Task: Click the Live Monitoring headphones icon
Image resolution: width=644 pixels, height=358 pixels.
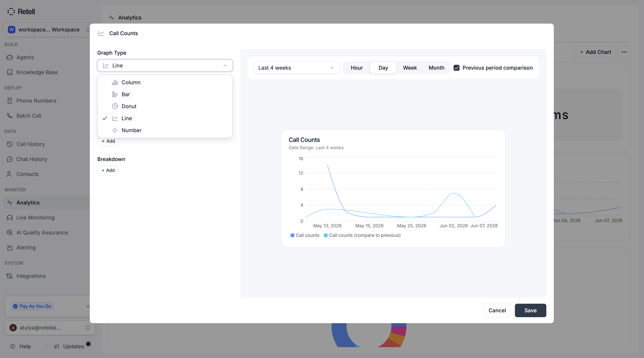Action: click(10, 218)
